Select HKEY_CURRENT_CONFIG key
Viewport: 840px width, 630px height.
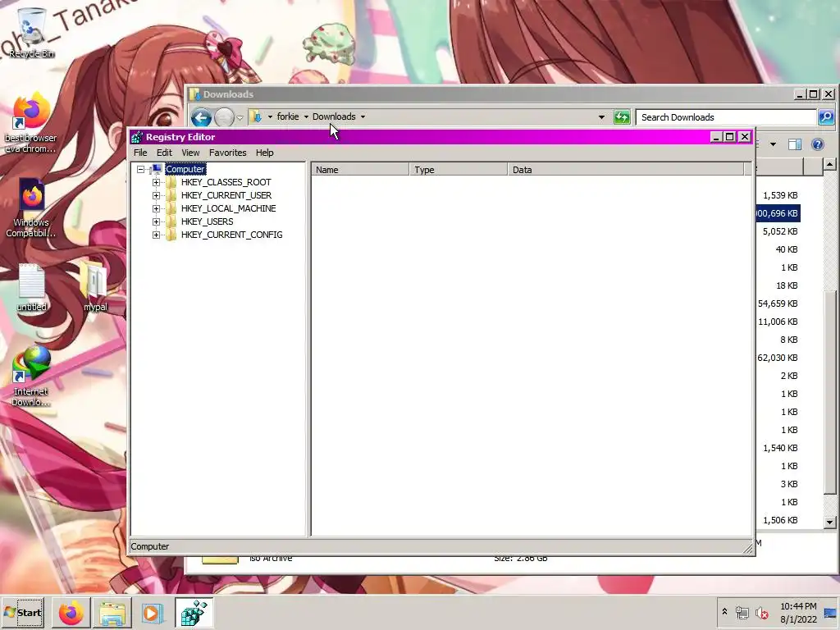coord(231,235)
